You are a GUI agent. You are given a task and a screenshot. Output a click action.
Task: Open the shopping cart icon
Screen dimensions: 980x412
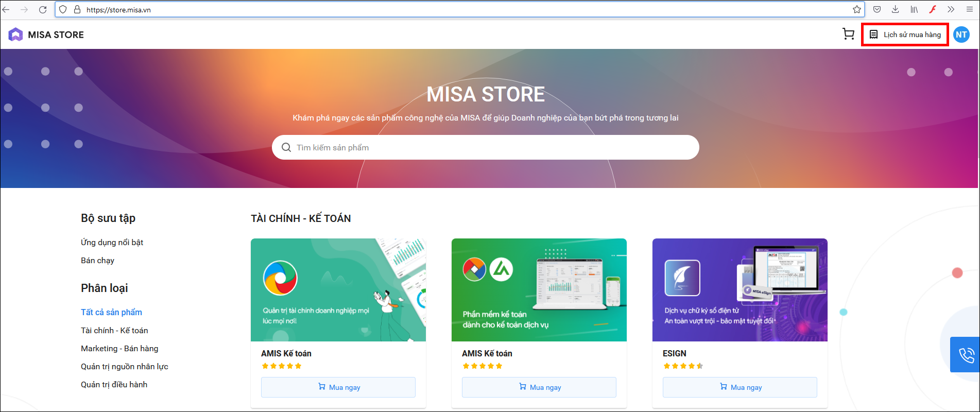point(848,35)
